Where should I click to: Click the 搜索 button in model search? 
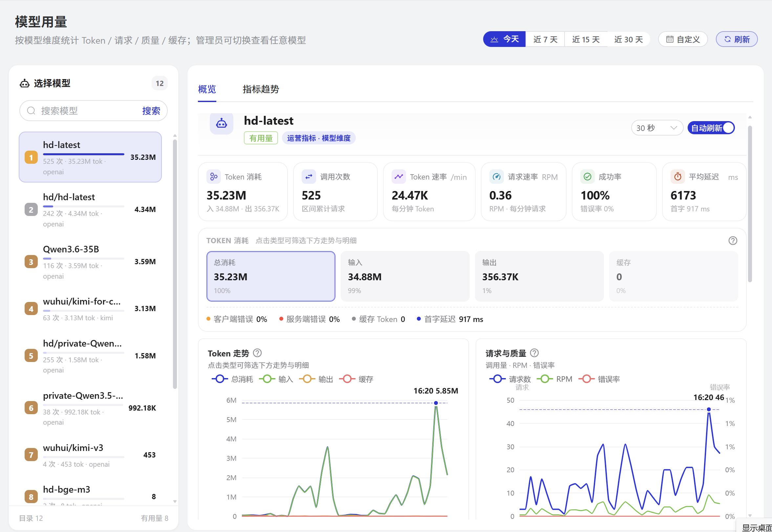[x=151, y=111]
